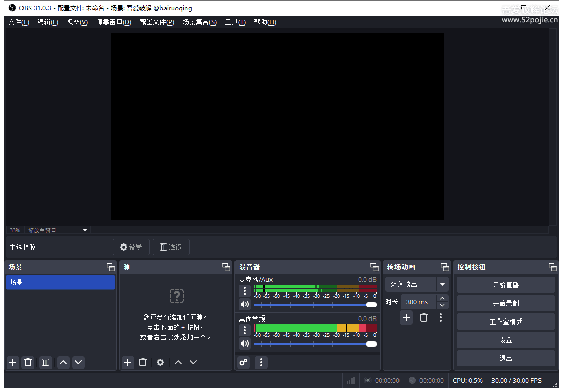Image resolution: width=563 pixels, height=392 pixels.
Task: Open 桌面音频 options three-dot menu
Action: tap(245, 330)
